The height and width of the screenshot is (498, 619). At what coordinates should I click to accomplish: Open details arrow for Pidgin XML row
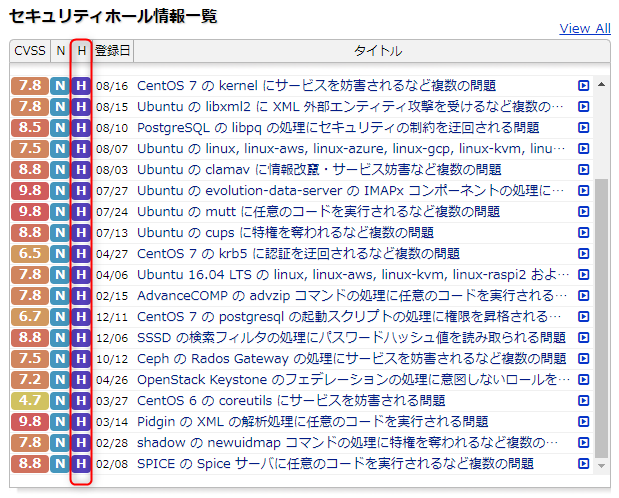[583, 422]
